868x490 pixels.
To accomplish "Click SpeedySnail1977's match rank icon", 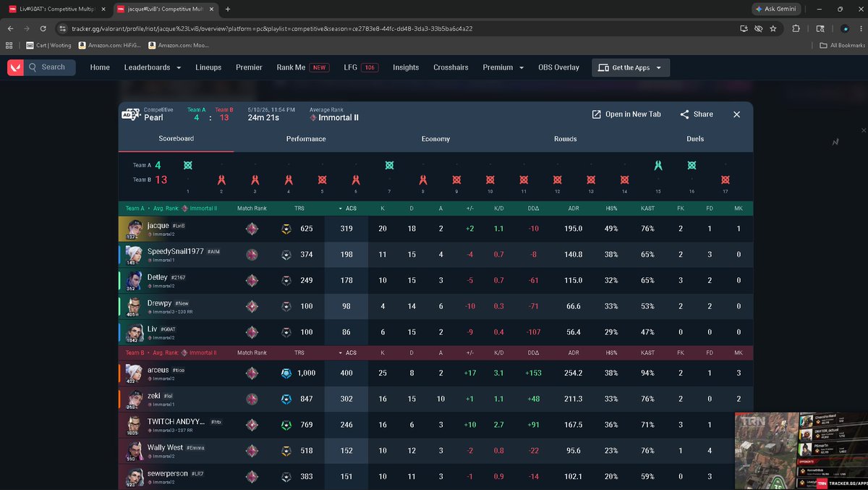I will 252,255.
